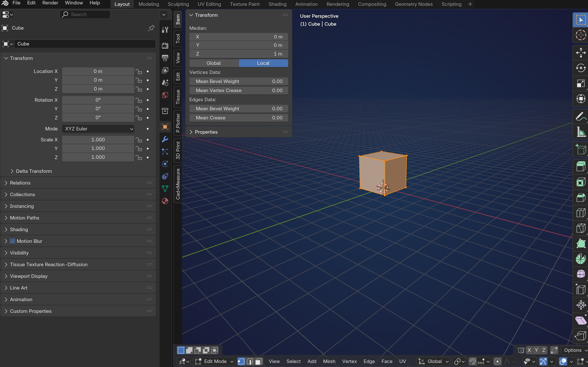Select the Measure tool in the toolbar

pos(581,132)
